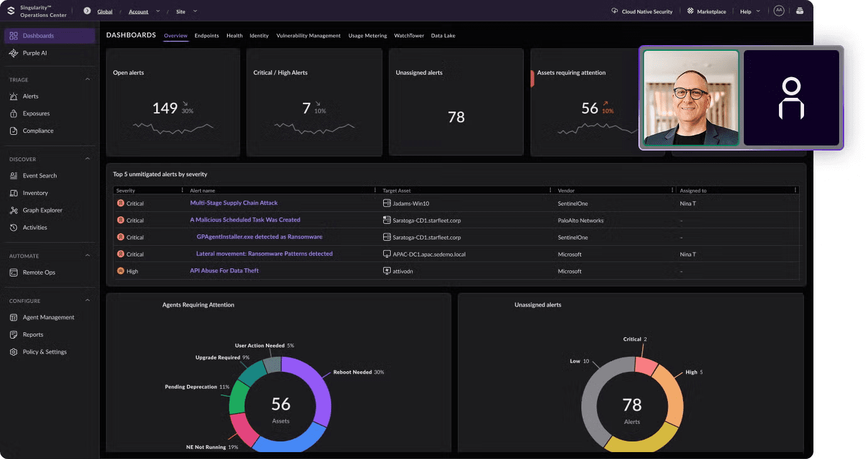Screen dimensions: 868x459
Task: Click the Cloud Native Security icon
Action: (616, 11)
